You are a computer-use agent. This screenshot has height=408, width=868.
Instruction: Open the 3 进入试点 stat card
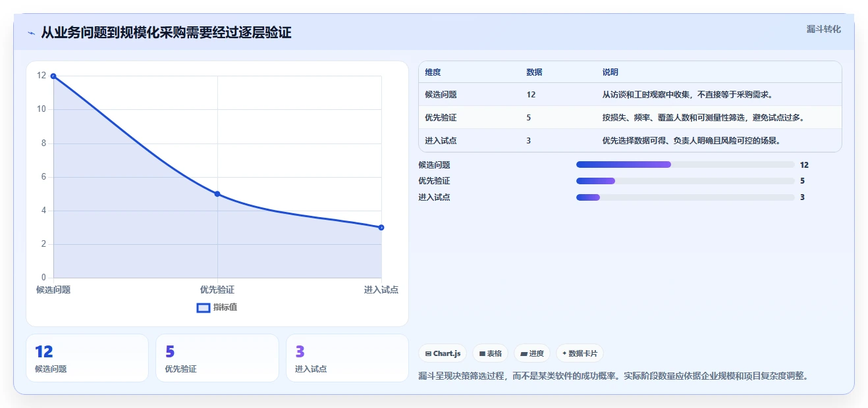point(347,358)
